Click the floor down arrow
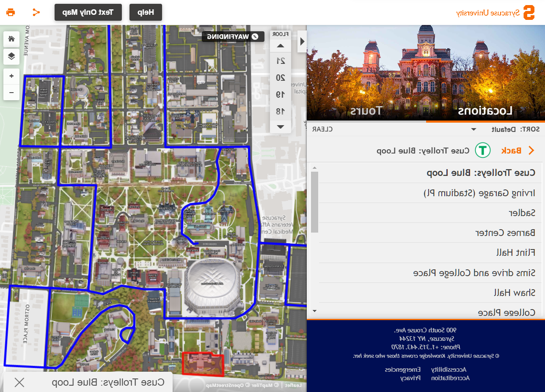 [x=280, y=126]
